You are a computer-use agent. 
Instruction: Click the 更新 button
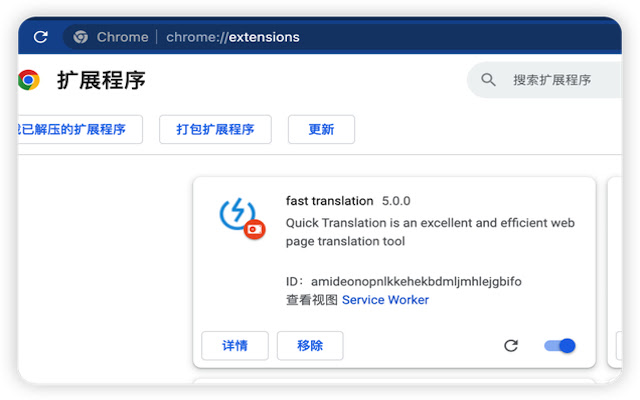point(321,129)
